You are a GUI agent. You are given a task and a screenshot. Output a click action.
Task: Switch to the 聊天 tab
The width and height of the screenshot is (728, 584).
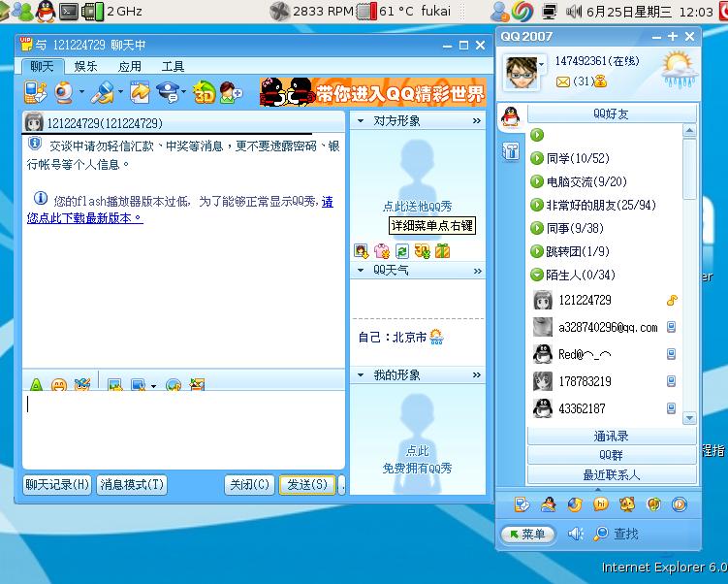point(42,66)
